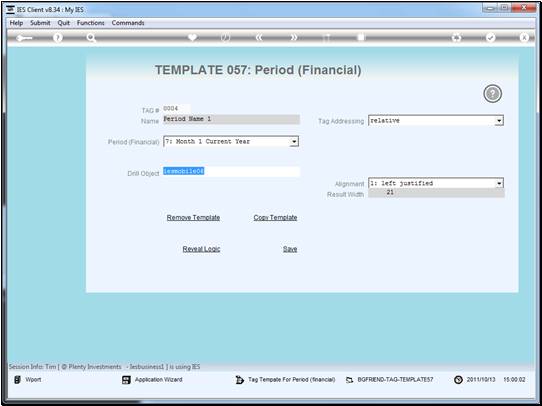Open the Tag Addressing dropdown
This screenshot has height=406, width=542.
[499, 121]
